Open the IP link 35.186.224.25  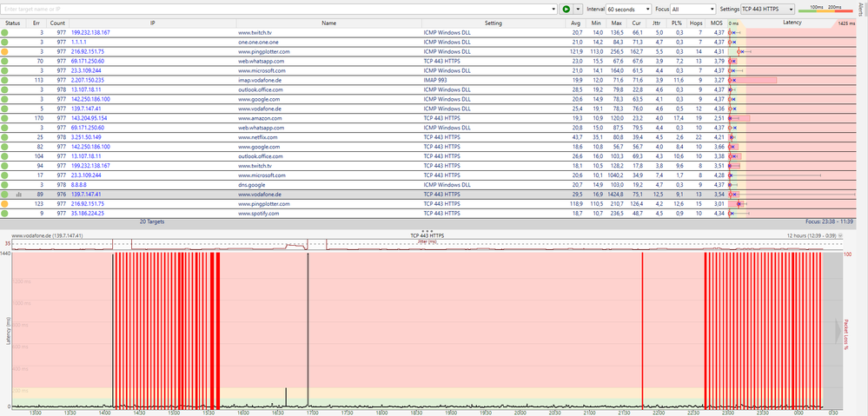click(88, 214)
